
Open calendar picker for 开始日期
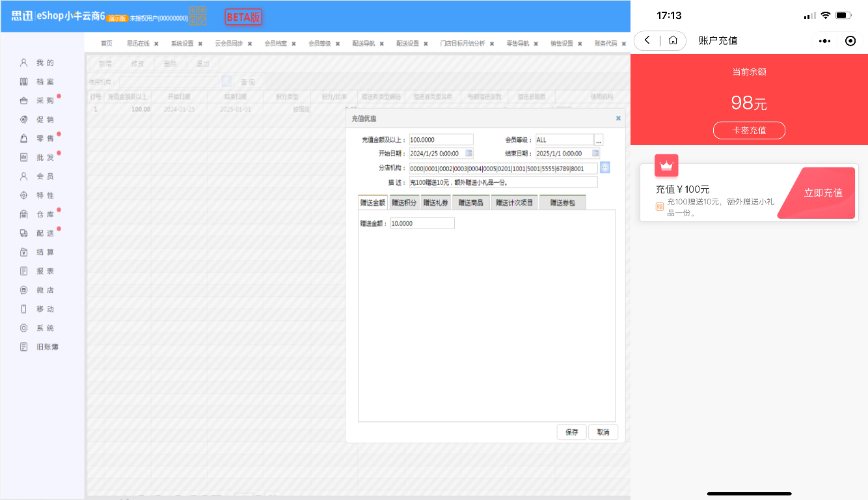click(x=469, y=153)
